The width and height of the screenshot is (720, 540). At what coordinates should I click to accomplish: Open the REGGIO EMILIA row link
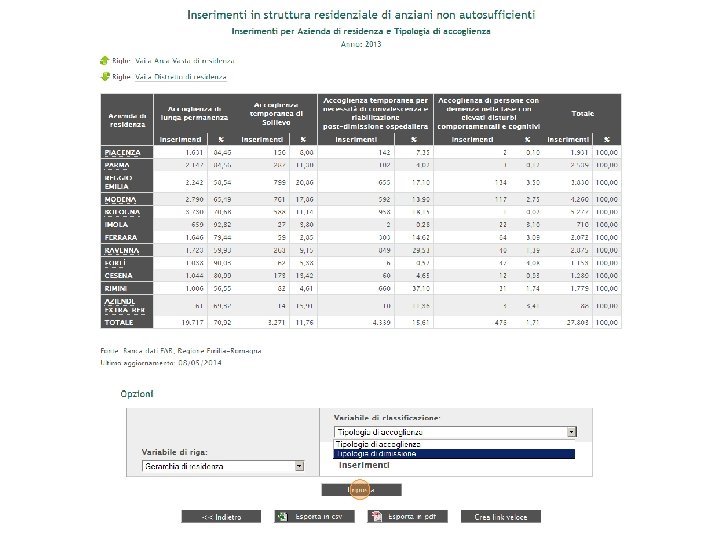[118, 182]
